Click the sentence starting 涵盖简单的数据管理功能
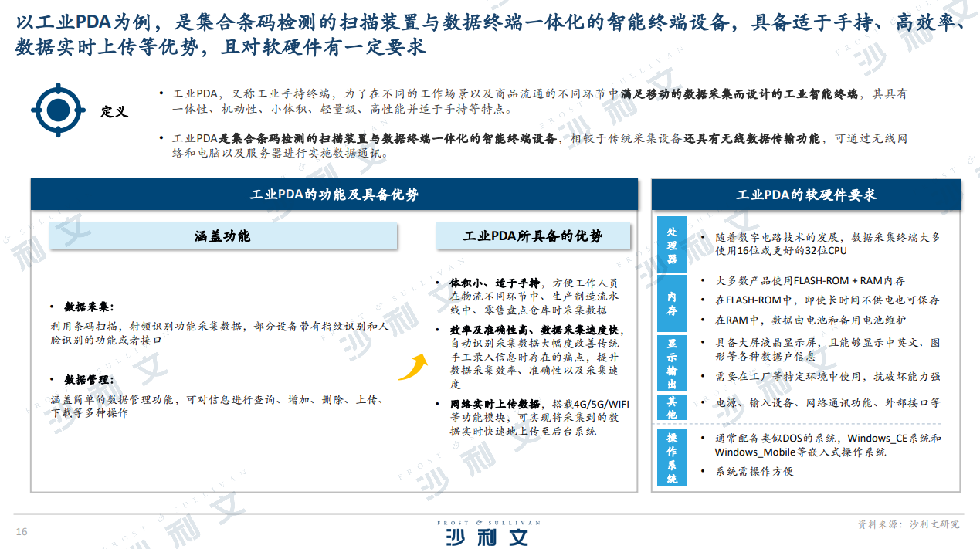 point(218,406)
